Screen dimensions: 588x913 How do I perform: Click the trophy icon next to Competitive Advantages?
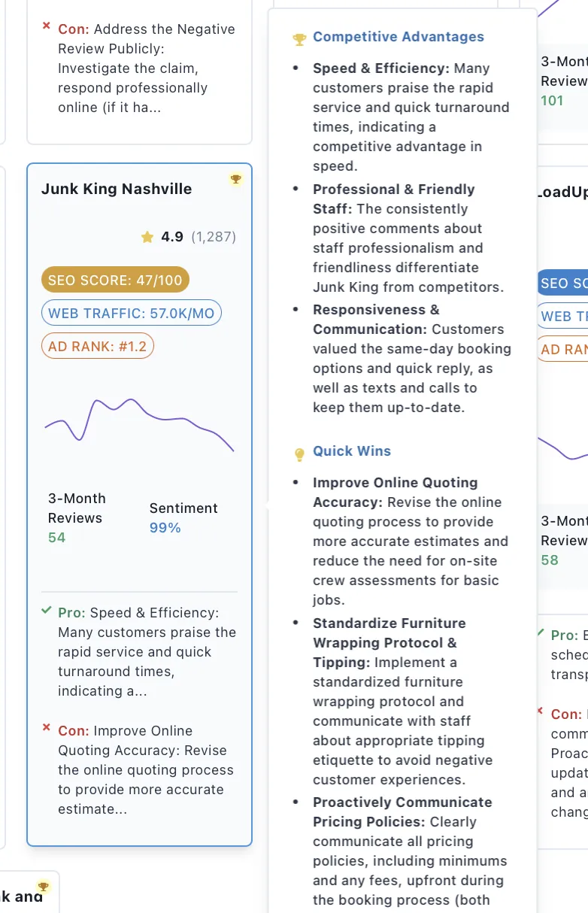pyautogui.click(x=299, y=39)
